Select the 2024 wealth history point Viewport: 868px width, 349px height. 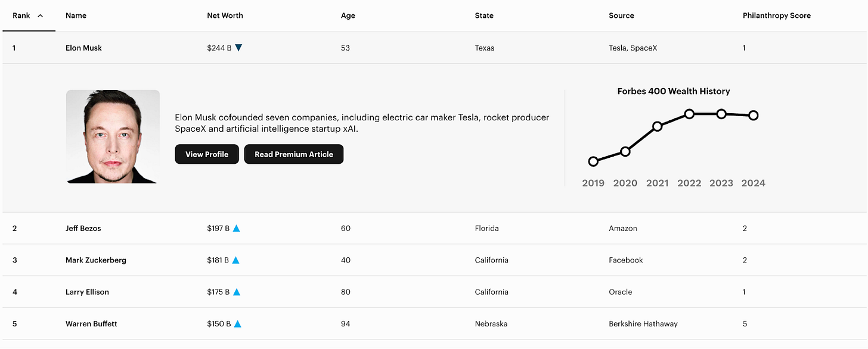point(753,116)
